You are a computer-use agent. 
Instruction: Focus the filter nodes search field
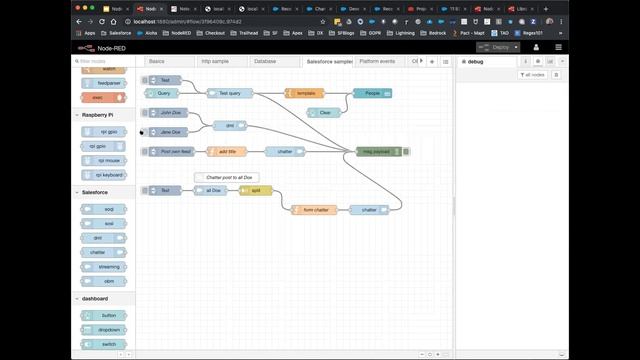click(104, 61)
